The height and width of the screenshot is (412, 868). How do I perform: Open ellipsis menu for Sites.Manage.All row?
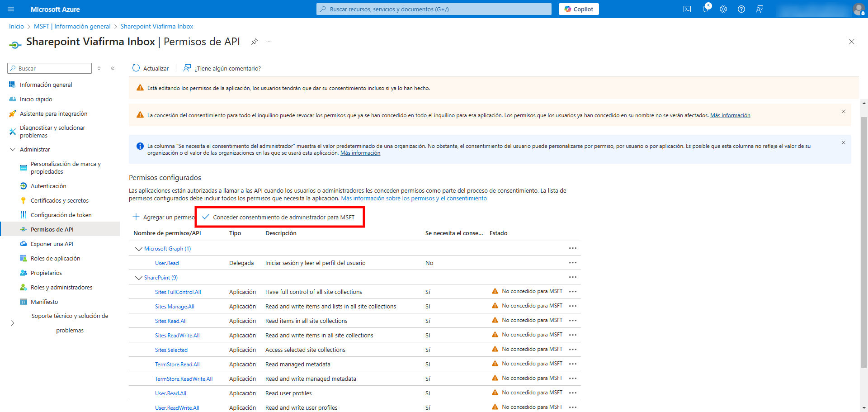click(x=573, y=306)
